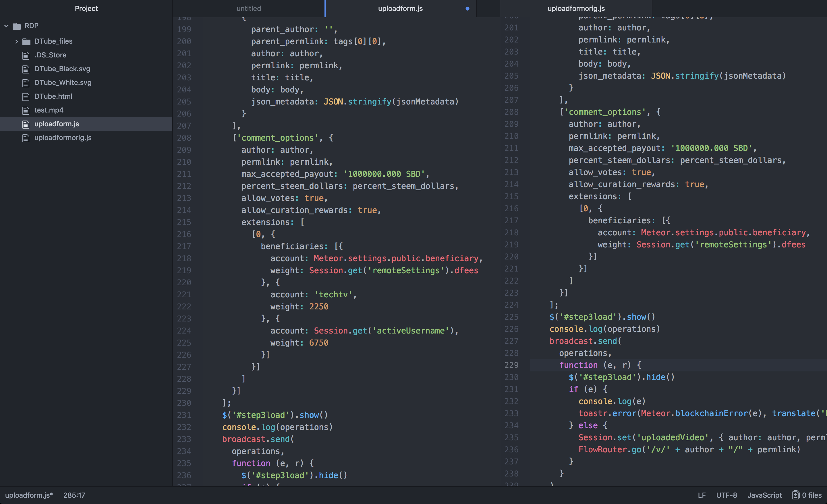
Task: Click 'console.log(operations)' in right editor
Action: (x=605, y=329)
